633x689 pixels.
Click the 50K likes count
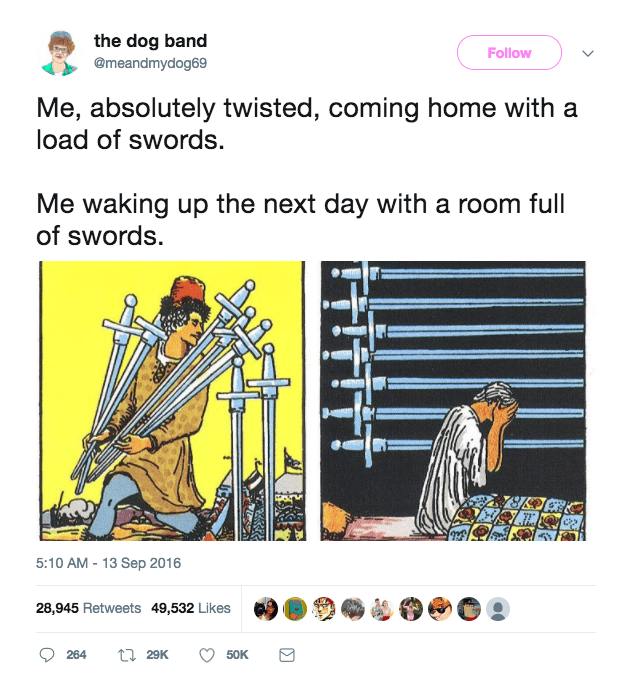(237, 655)
